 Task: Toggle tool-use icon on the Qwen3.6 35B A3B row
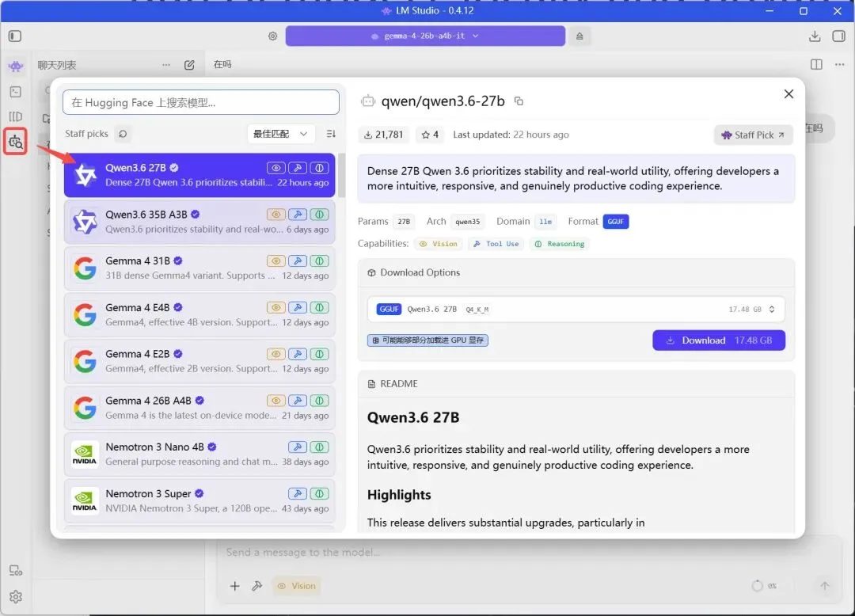(298, 215)
